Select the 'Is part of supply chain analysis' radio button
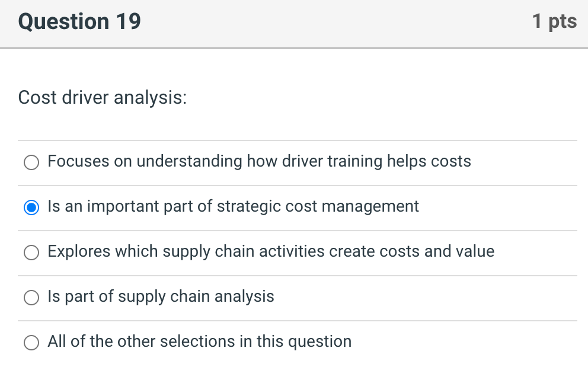Image resolution: width=588 pixels, height=383 pixels. (31, 297)
